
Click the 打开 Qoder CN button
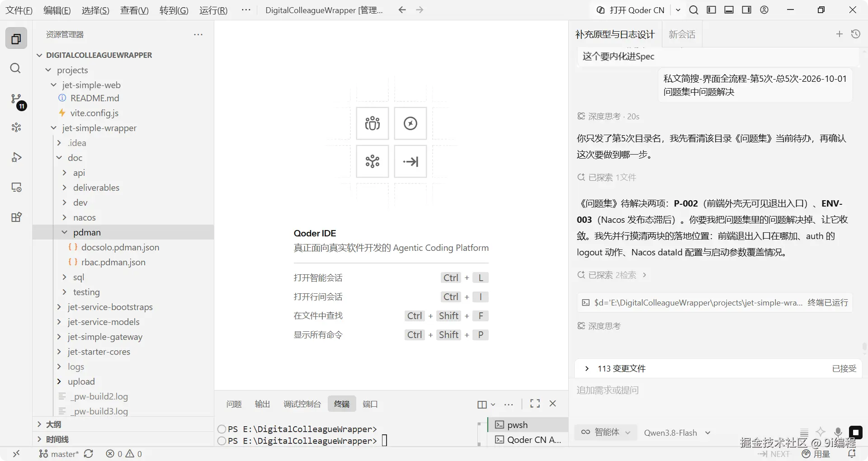click(x=631, y=10)
